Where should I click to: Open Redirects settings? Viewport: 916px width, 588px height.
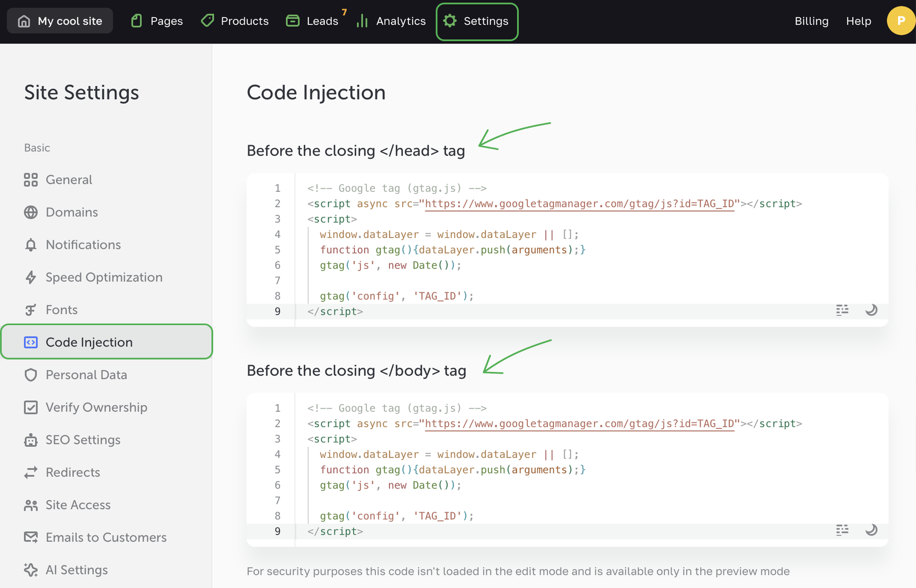(x=73, y=472)
